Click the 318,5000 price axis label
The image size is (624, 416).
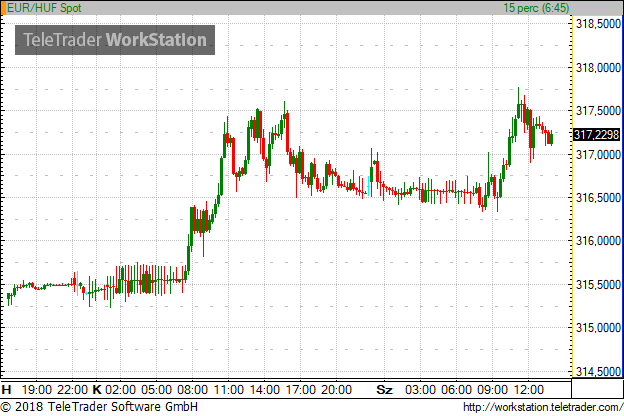[x=598, y=24]
